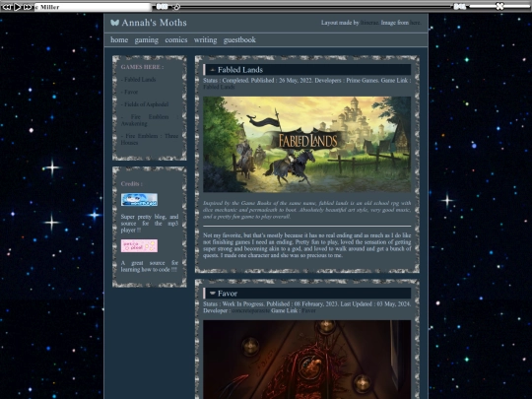Click the blue blog credit button badge
The image size is (532, 399).
coord(139,199)
